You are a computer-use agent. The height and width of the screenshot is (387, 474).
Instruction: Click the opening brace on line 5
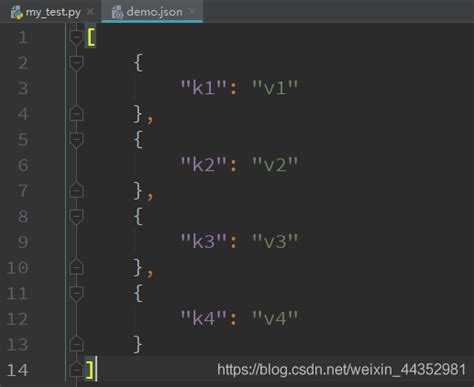(139, 139)
